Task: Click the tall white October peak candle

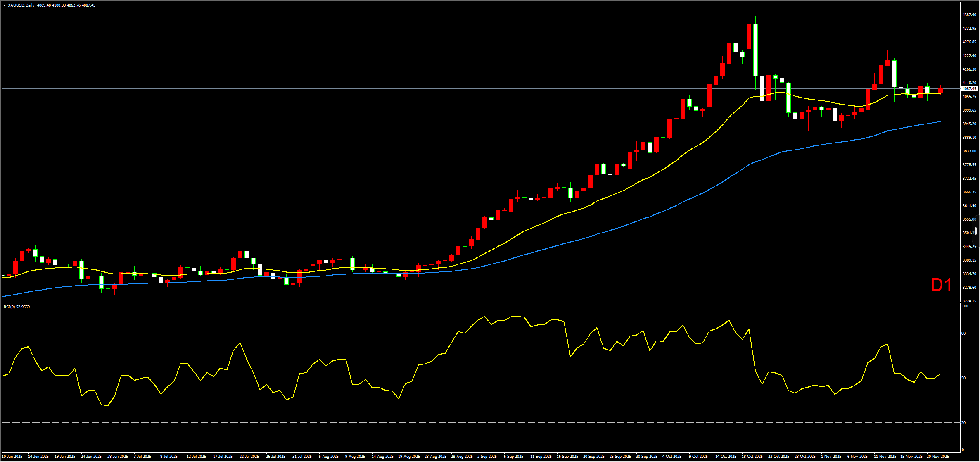Action: [755, 50]
